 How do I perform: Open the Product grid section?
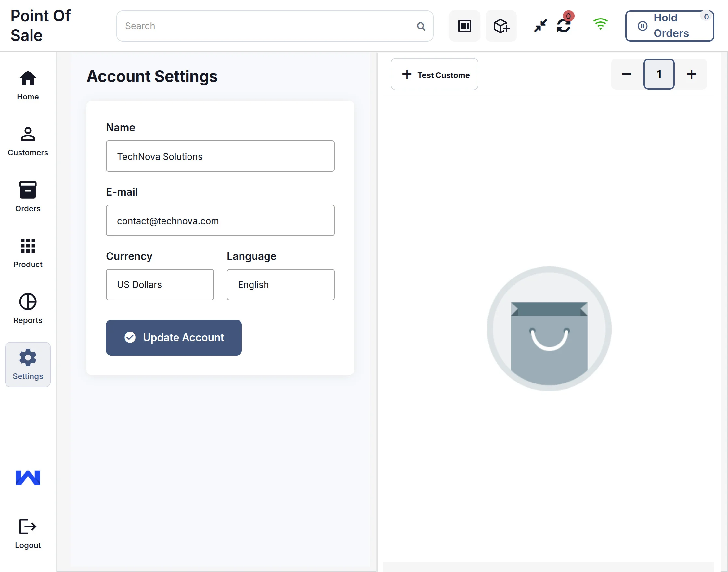(x=28, y=253)
